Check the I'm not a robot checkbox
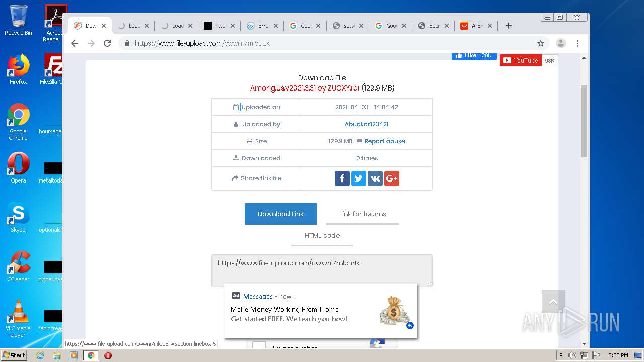This screenshot has height=362, width=644. tap(259, 346)
